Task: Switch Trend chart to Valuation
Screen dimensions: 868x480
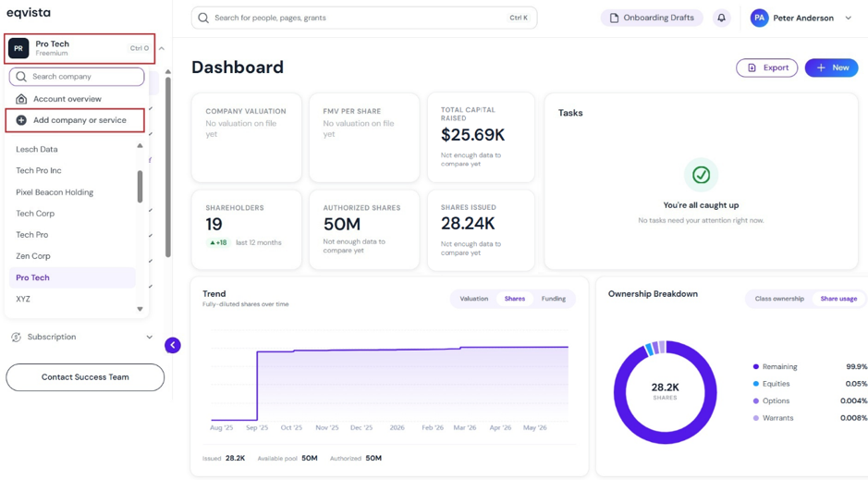Action: click(474, 299)
